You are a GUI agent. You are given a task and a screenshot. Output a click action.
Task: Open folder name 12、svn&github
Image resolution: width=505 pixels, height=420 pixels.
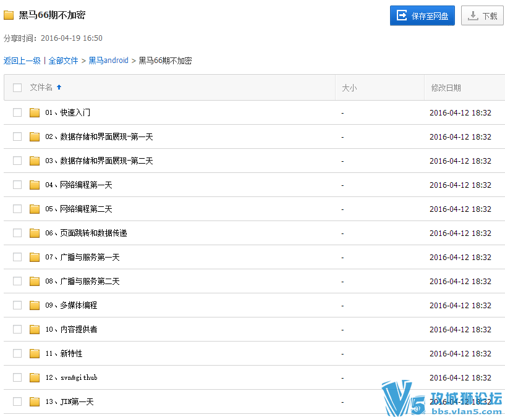(x=71, y=377)
